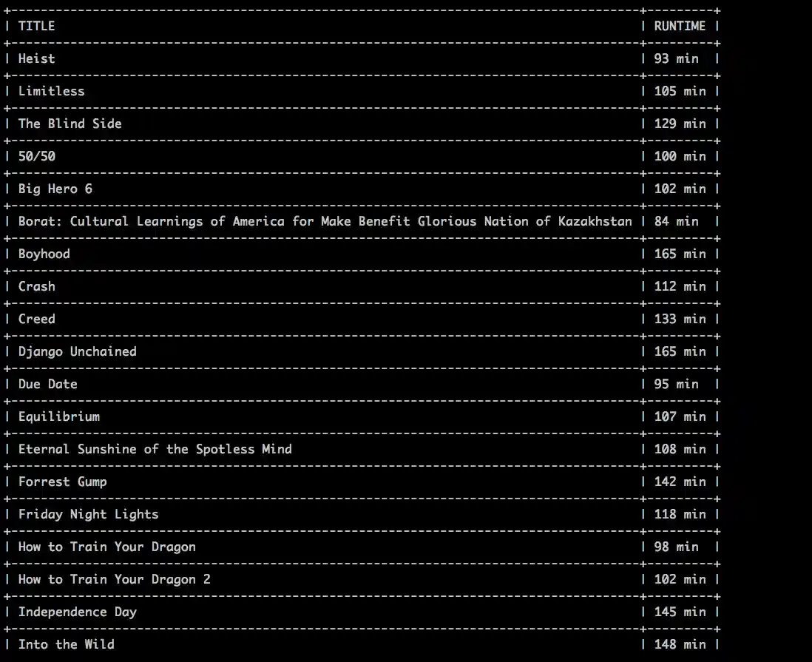This screenshot has width=812, height=662.
Task: Select the Due Date title
Action: click(47, 385)
